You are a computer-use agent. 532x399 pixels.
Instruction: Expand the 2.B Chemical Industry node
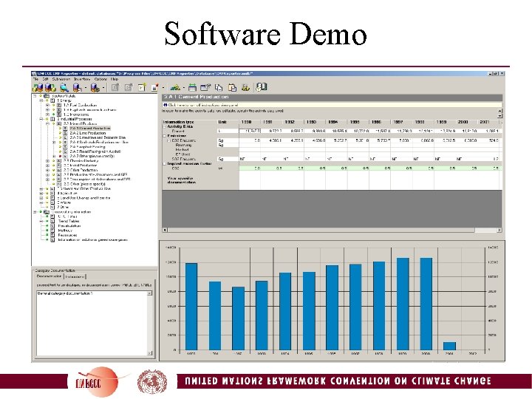click(47, 161)
